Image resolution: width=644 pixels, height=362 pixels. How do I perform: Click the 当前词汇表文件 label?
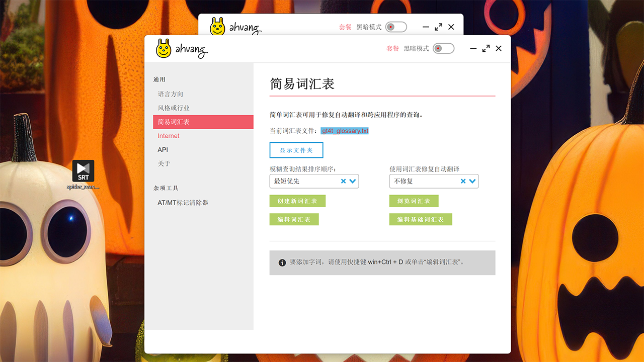pos(294,131)
